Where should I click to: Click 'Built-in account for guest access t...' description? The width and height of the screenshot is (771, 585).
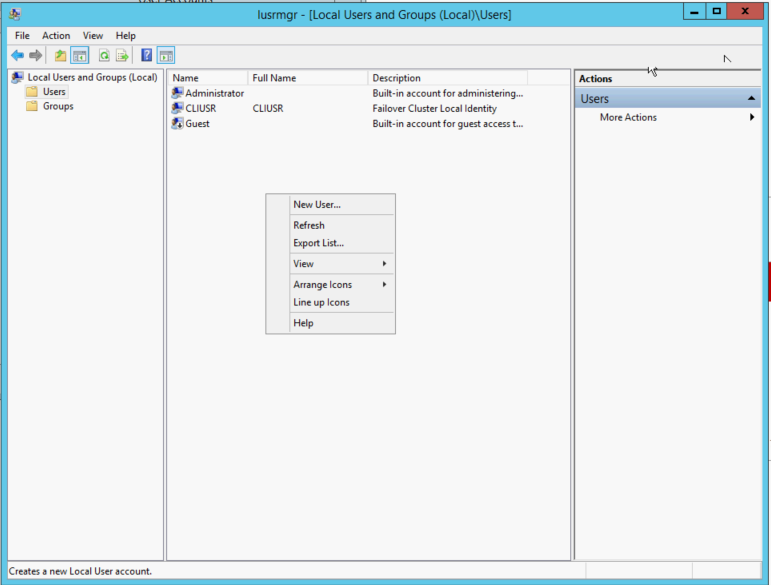(447, 123)
